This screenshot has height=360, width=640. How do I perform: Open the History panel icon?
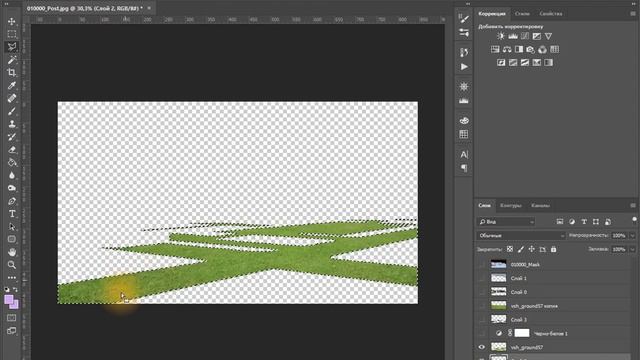click(464, 52)
